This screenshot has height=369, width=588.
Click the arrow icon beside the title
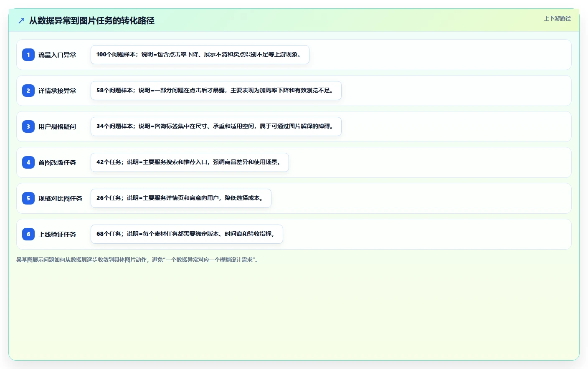(x=21, y=20)
